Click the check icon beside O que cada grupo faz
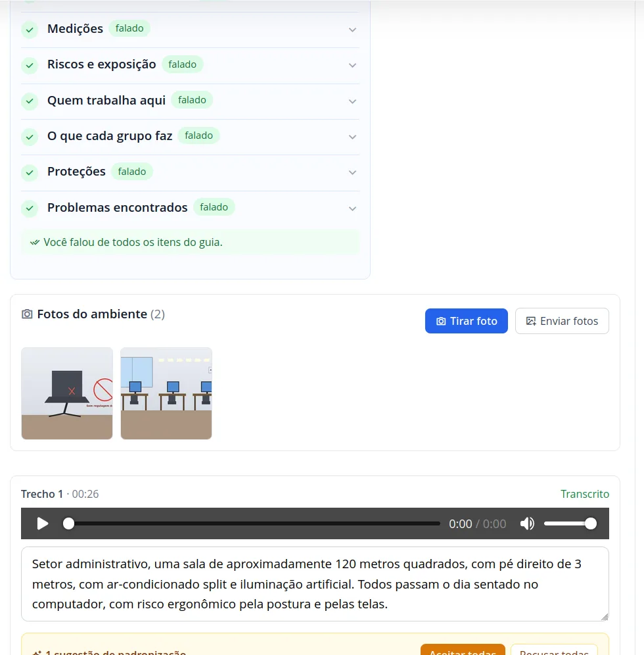This screenshot has height=655, width=644. (x=30, y=137)
